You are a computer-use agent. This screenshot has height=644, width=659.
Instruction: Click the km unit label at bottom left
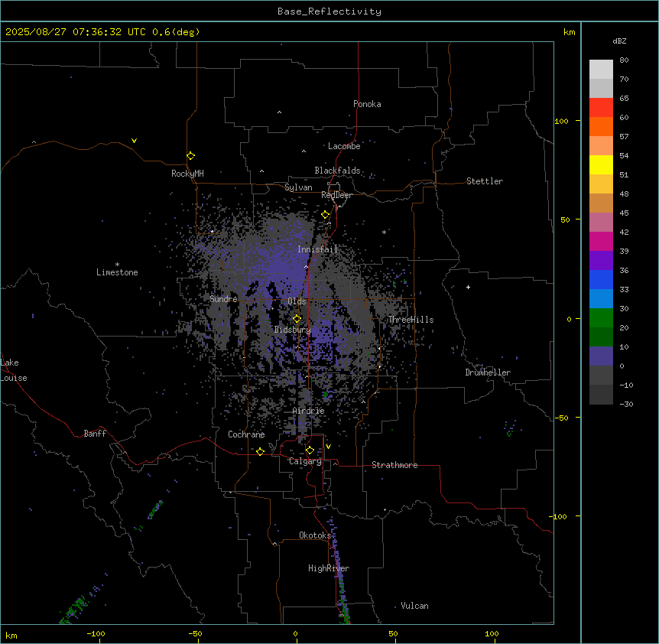(11, 636)
